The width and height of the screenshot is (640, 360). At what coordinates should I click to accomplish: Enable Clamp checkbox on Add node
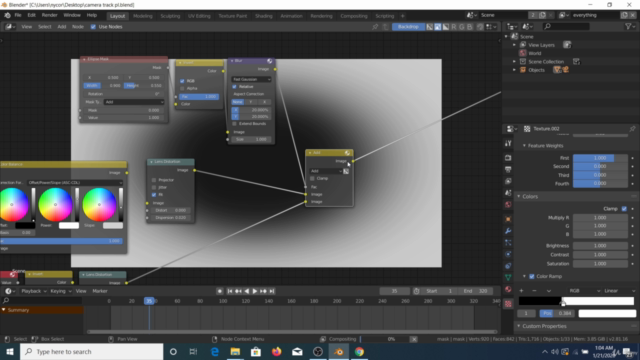coord(312,178)
